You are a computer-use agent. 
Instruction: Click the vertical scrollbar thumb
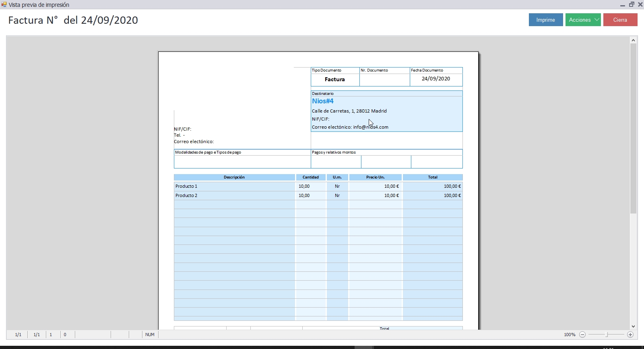pyautogui.click(x=633, y=129)
